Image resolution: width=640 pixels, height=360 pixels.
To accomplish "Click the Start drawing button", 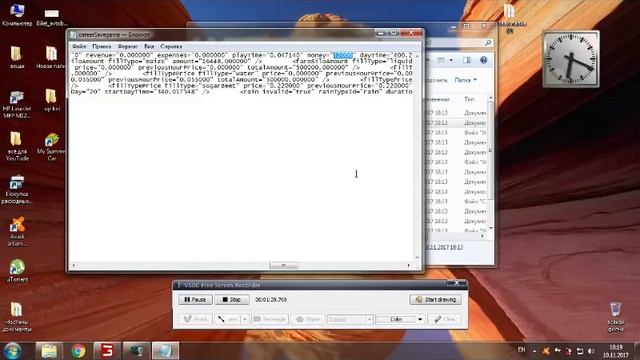I will [x=436, y=300].
